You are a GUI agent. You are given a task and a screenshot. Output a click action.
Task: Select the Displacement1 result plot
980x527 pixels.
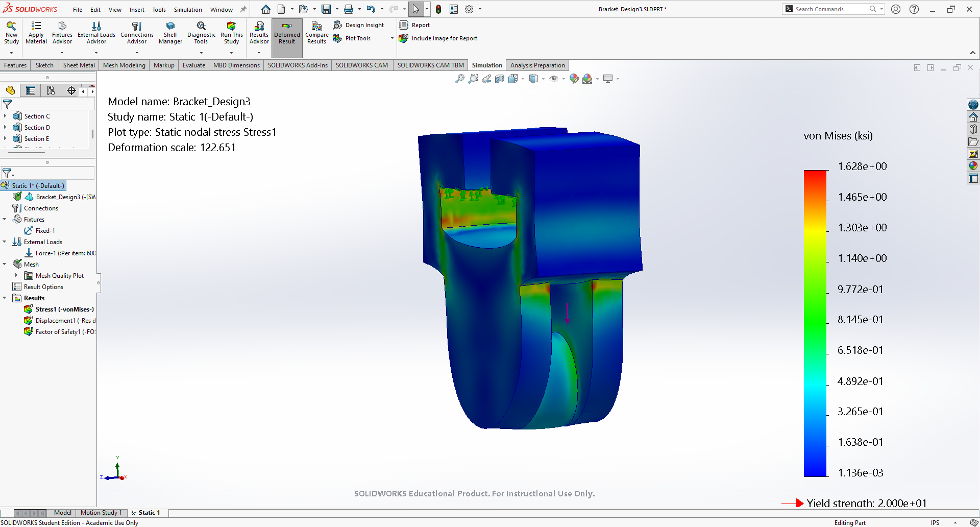pos(60,321)
